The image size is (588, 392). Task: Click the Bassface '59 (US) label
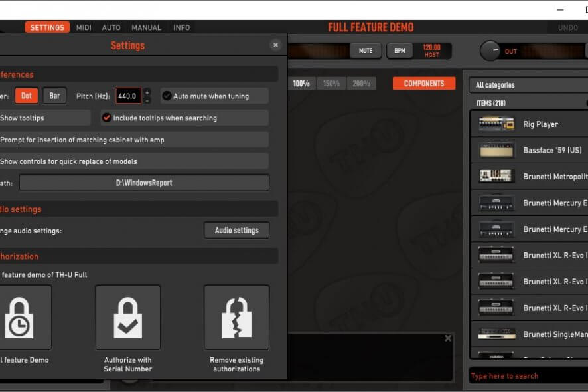click(552, 150)
